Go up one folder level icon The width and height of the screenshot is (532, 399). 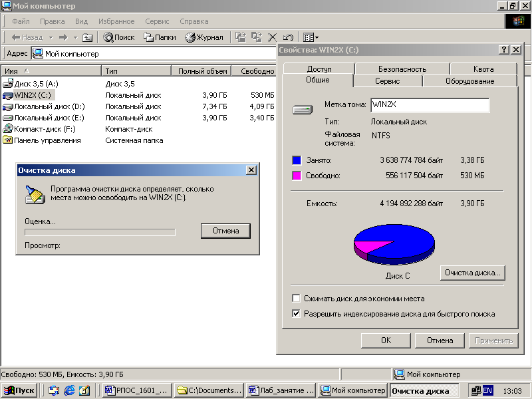pyautogui.click(x=88, y=37)
